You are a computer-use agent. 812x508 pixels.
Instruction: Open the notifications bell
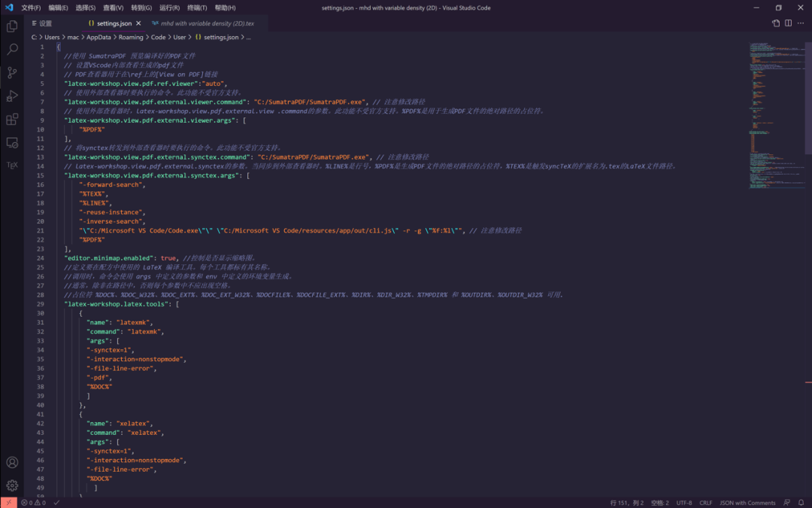[x=801, y=502]
